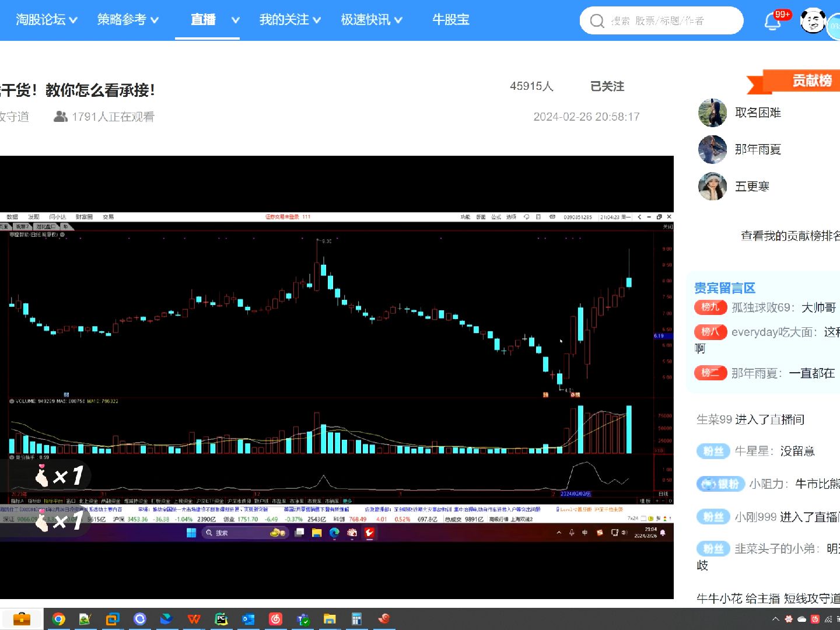840x630 pixels.
Task: Click the Windows Start icon in the video
Action: (191, 533)
